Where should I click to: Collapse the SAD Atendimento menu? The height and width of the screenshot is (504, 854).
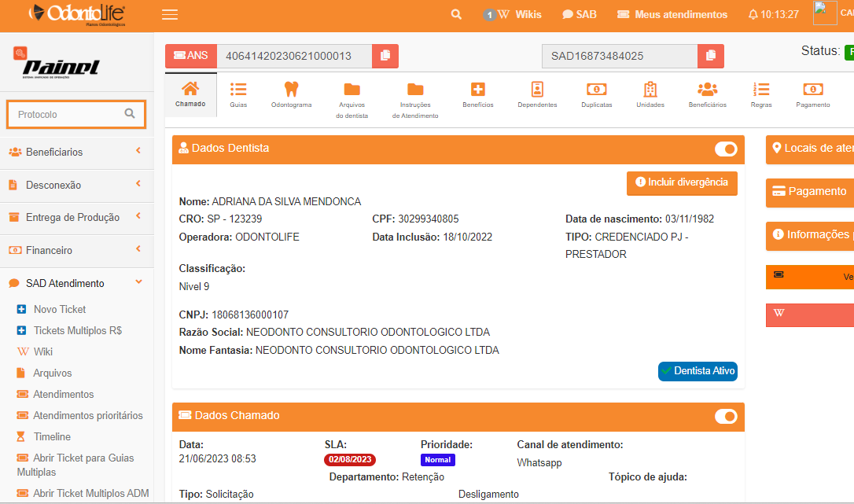77,283
